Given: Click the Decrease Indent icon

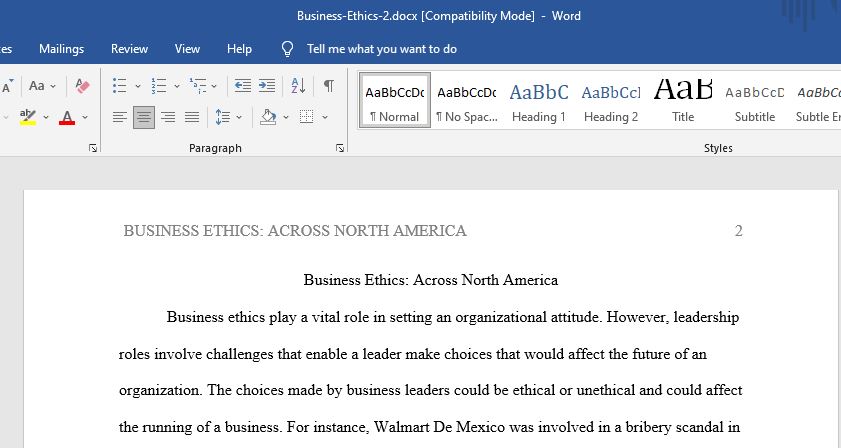Looking at the screenshot, I should (x=243, y=86).
